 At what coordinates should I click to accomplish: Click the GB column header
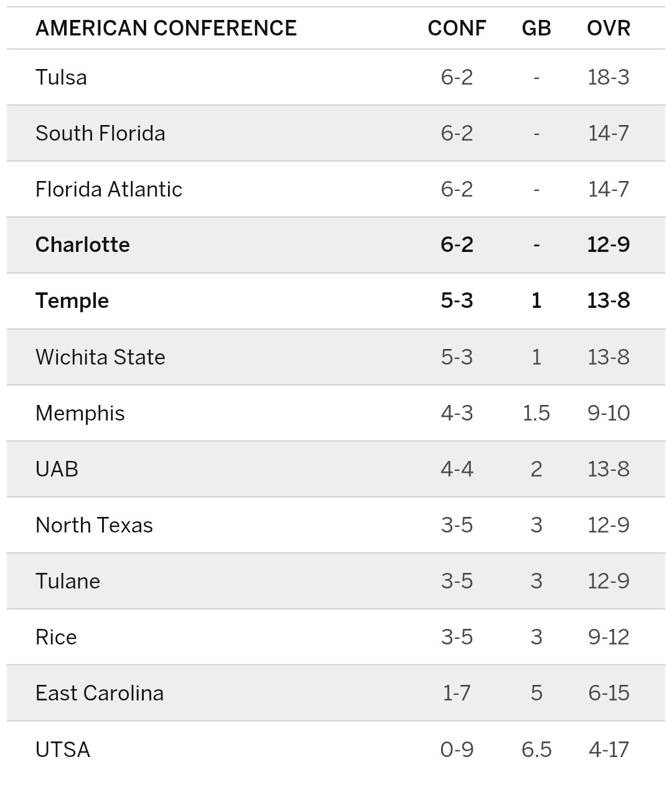(x=536, y=28)
